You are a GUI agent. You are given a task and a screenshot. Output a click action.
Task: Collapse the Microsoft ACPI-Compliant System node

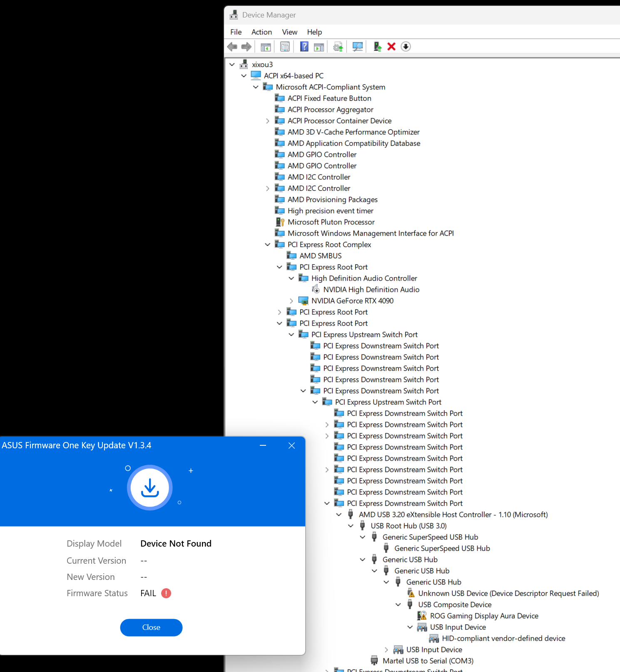point(256,87)
